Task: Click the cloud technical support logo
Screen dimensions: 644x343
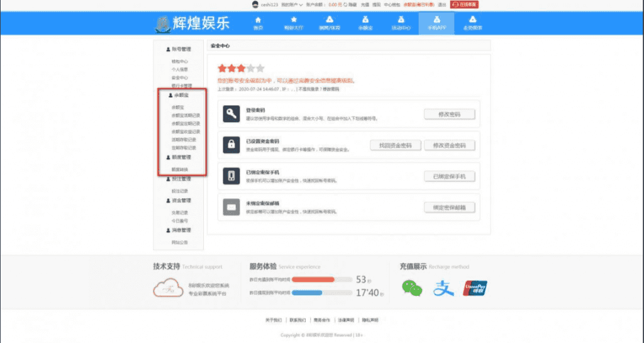Action: [168, 288]
